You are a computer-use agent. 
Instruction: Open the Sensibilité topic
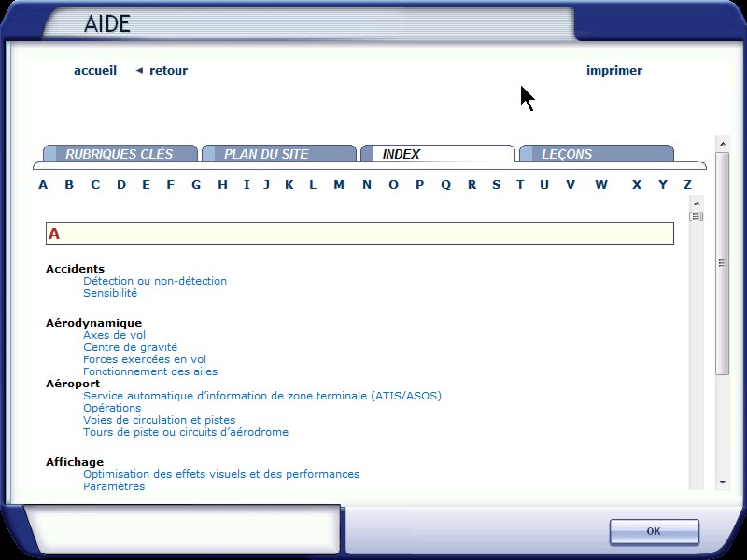(x=110, y=293)
